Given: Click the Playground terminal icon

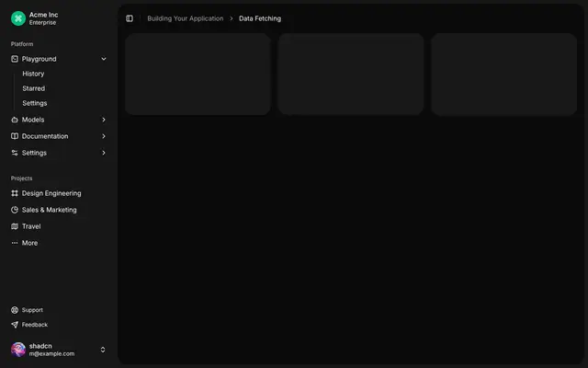Looking at the screenshot, I should [15, 59].
